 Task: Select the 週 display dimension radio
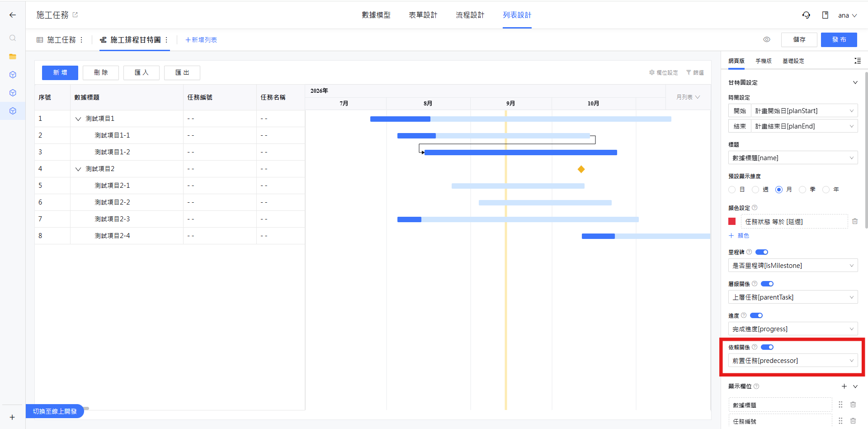click(755, 190)
